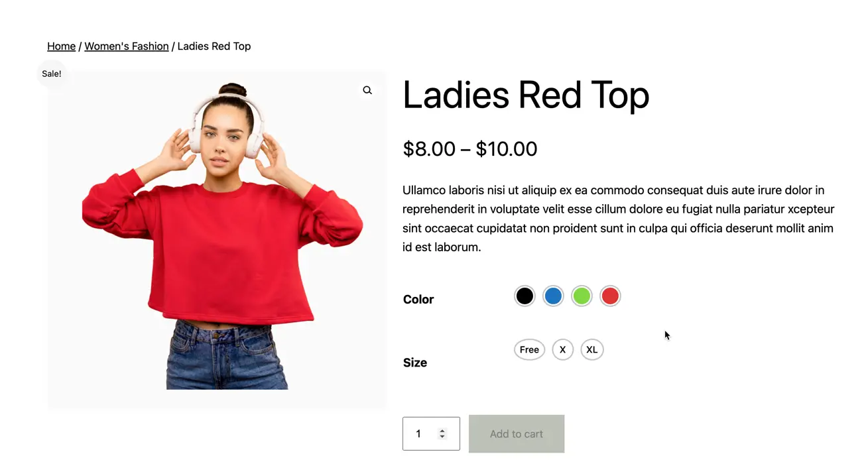Viewport: 868px width, 464px height.
Task: Go to the Home breadcrumb link
Action: [61, 46]
